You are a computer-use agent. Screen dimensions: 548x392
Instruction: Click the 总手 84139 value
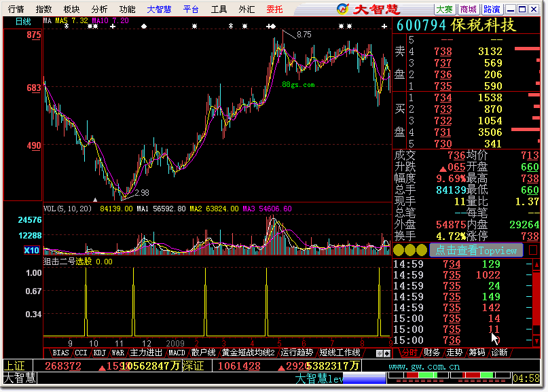click(x=451, y=190)
